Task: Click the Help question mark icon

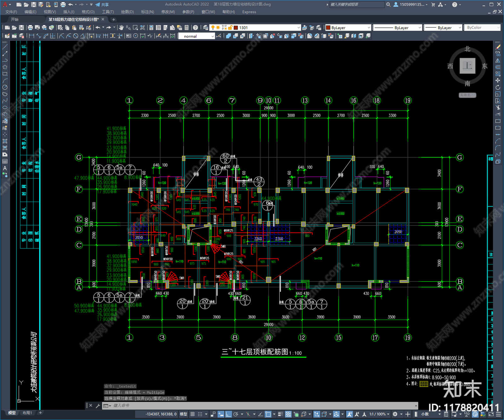Action: (x=195, y=28)
